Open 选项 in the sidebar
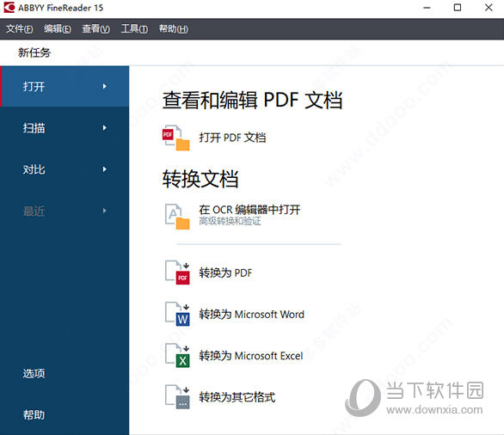504x435 pixels. pyautogui.click(x=34, y=373)
